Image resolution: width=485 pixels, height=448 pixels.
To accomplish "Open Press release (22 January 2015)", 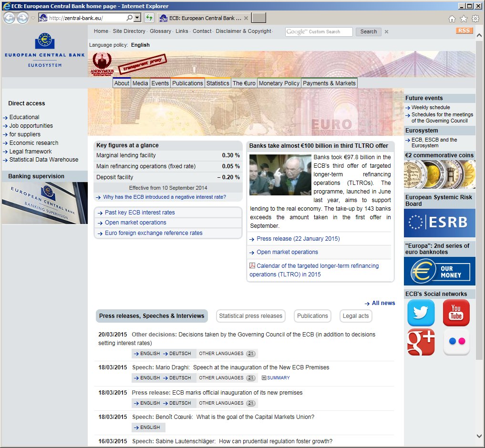I will (298, 239).
